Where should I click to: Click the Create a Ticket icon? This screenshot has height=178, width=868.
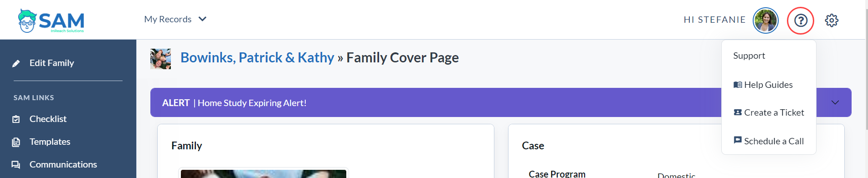(738, 112)
